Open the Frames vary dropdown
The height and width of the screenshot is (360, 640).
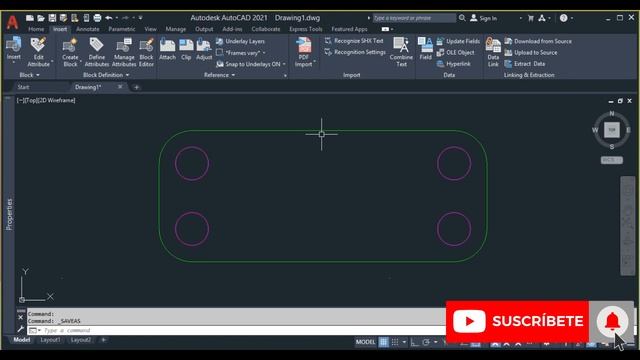coord(264,53)
